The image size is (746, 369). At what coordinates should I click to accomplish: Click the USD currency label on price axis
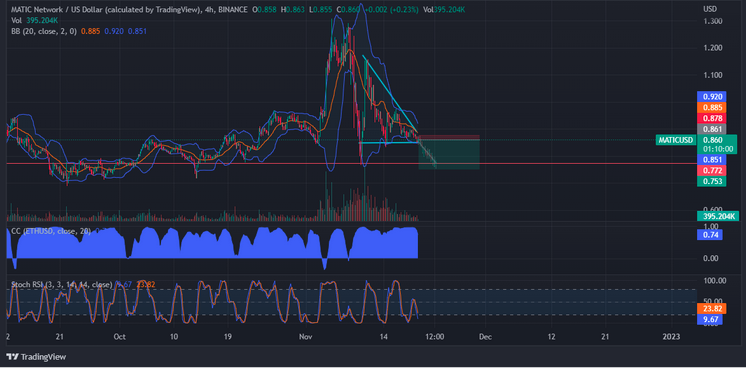point(709,9)
